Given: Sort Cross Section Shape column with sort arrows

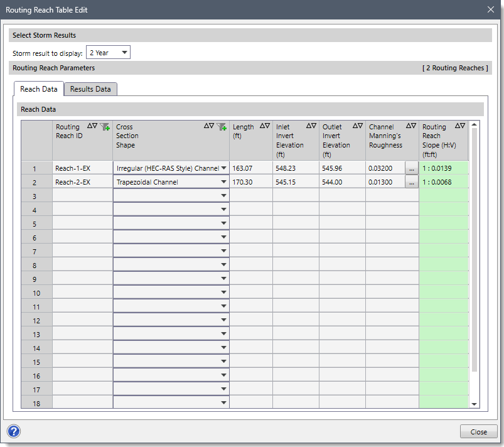Looking at the screenshot, I should coord(209,126).
